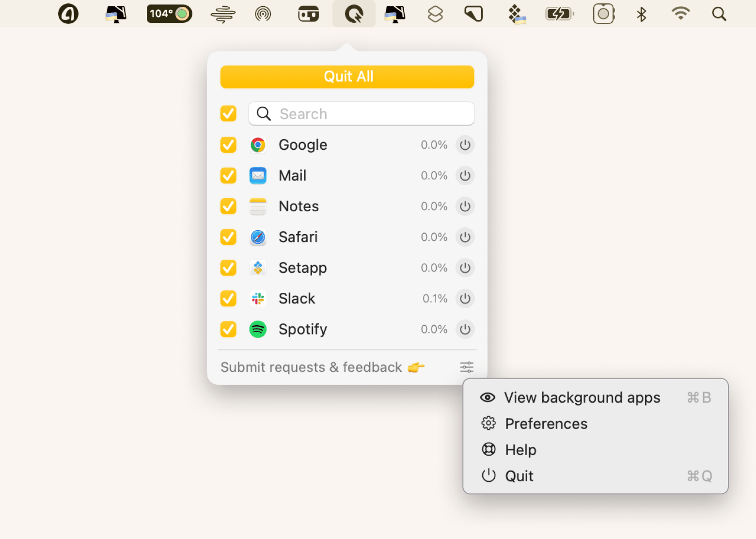Click the 104° temperature menu bar item
The height and width of the screenshot is (539, 756).
(x=169, y=14)
